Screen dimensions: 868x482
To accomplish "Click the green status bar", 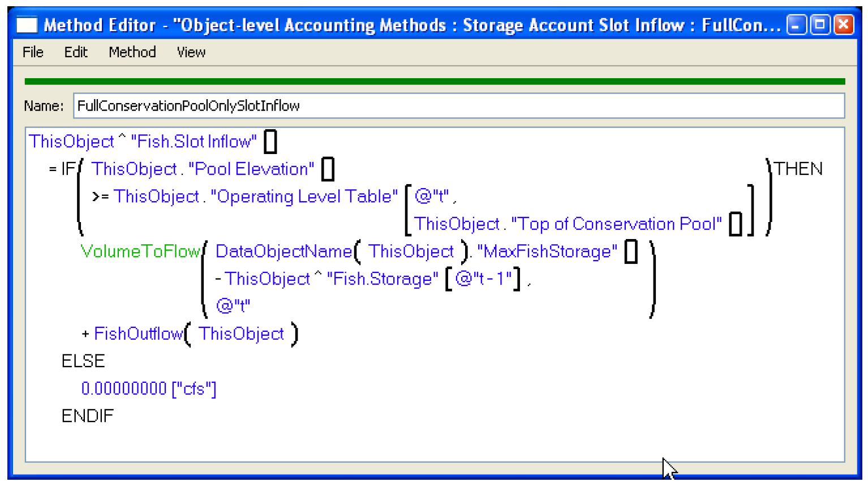I will pos(434,82).
